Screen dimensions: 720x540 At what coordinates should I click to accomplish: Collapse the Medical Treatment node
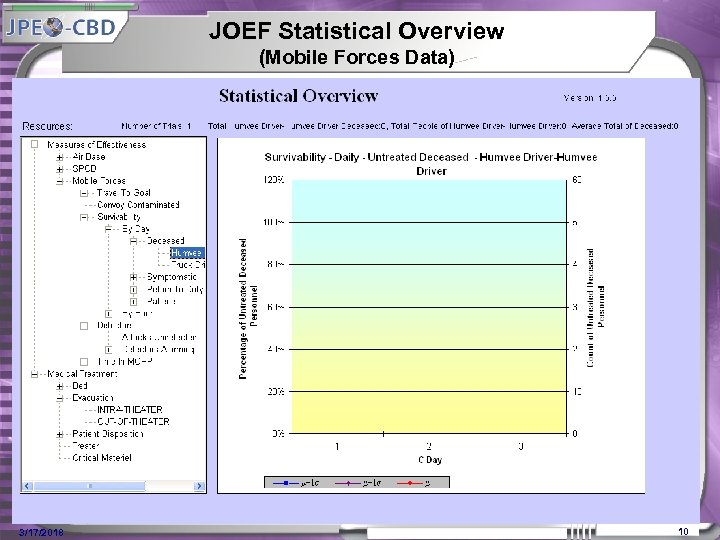coord(34,374)
